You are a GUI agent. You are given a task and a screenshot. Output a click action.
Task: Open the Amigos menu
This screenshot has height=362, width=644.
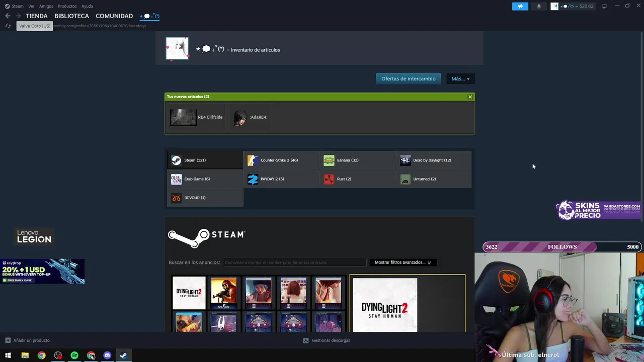point(46,6)
